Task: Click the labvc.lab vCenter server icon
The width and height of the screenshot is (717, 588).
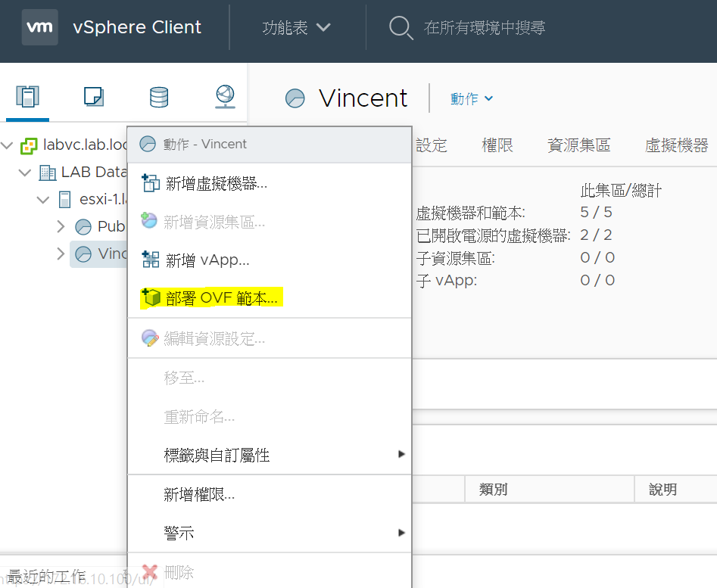Action: (x=29, y=146)
